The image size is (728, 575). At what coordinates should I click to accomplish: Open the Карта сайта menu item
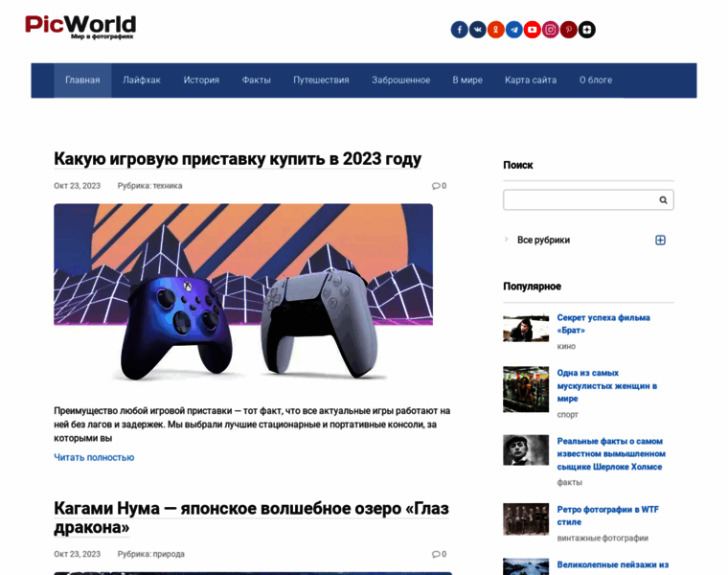[531, 80]
